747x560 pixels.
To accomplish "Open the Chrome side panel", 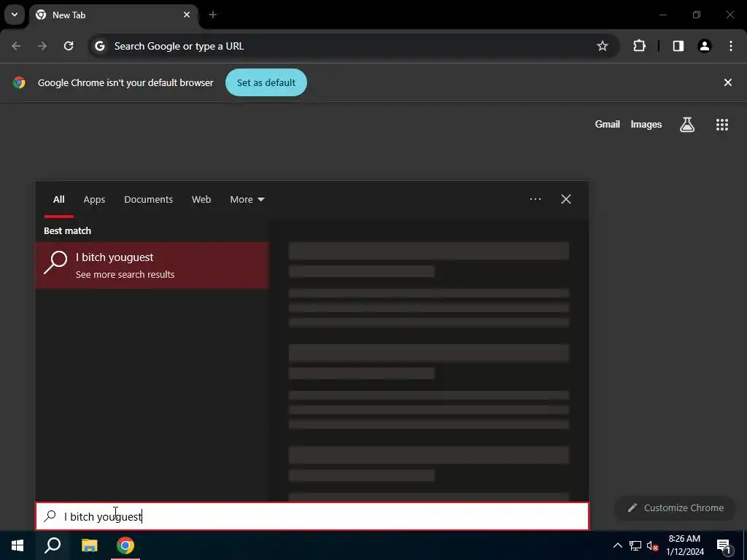I will coord(678,46).
